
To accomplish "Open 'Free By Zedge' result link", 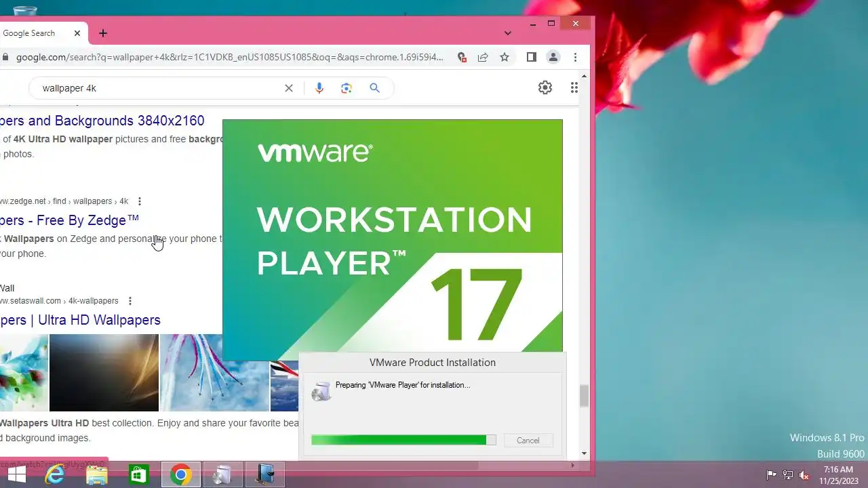I will point(69,220).
